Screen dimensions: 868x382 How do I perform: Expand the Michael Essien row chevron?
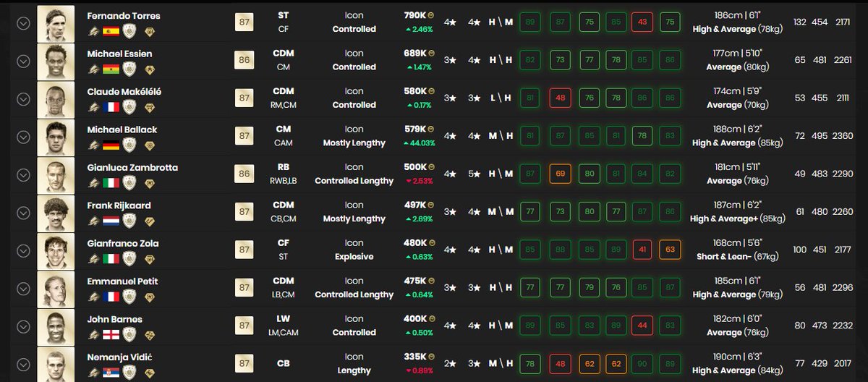23,61
